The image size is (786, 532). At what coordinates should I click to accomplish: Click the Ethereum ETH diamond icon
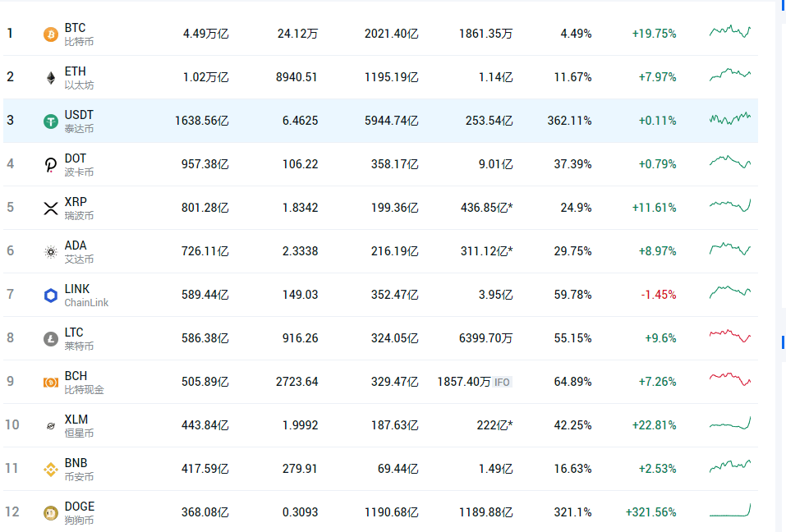coord(51,78)
